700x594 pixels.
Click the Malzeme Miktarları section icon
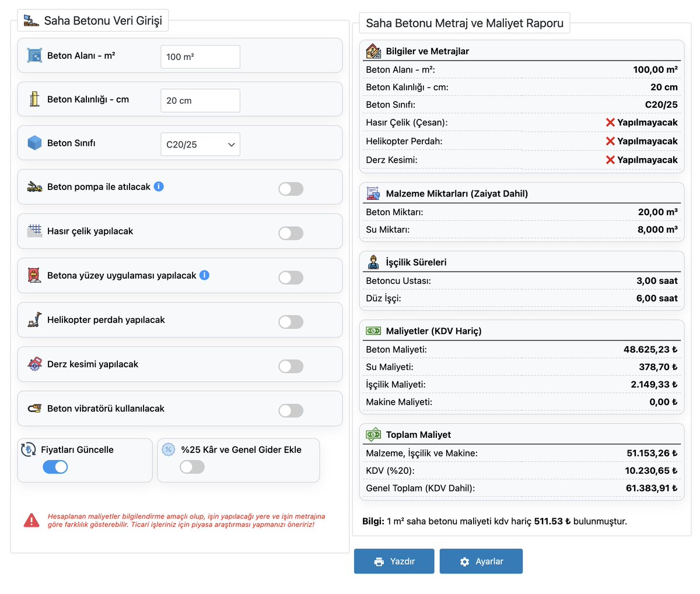pyautogui.click(x=373, y=194)
